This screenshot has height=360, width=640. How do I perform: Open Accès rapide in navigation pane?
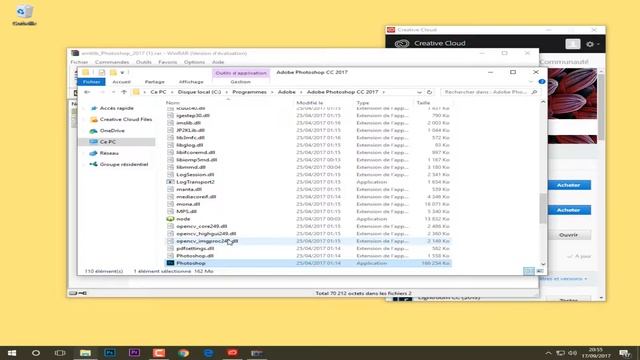click(116, 108)
